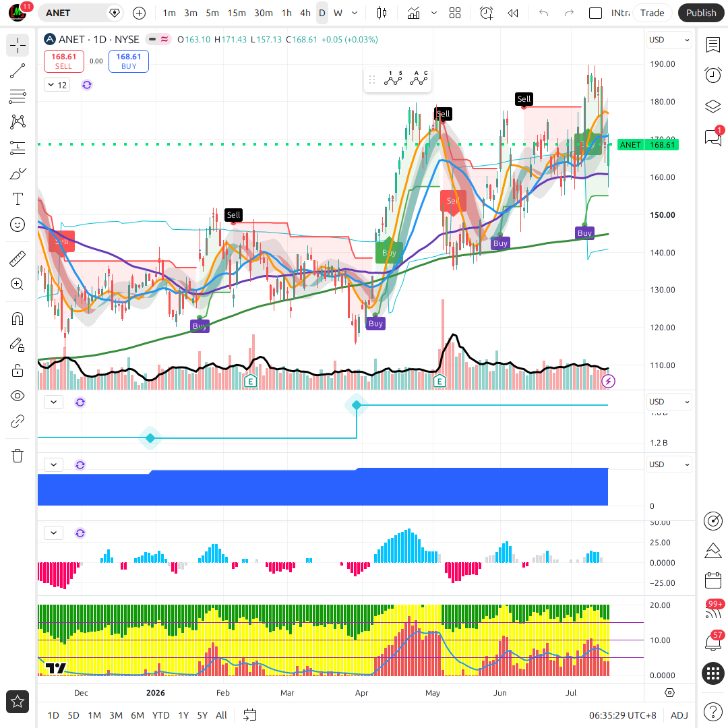This screenshot has width=728, height=728.
Task: Open the go to date calendar icon
Action: (x=250, y=715)
